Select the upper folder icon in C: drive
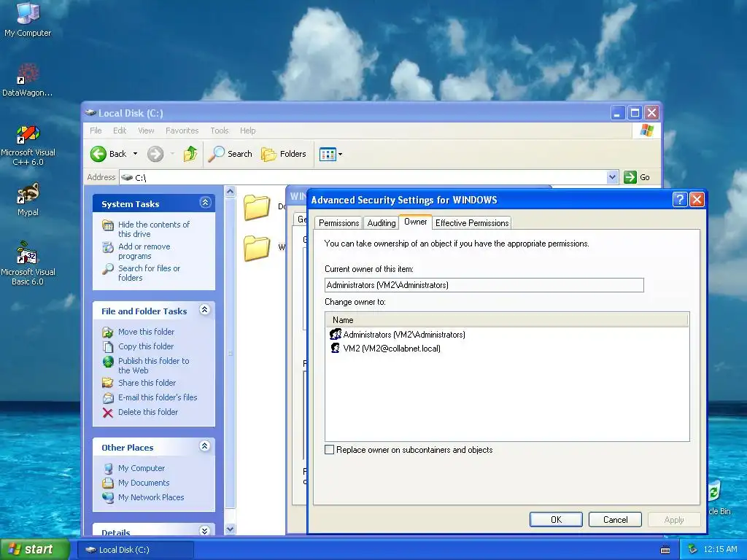 pyautogui.click(x=257, y=207)
